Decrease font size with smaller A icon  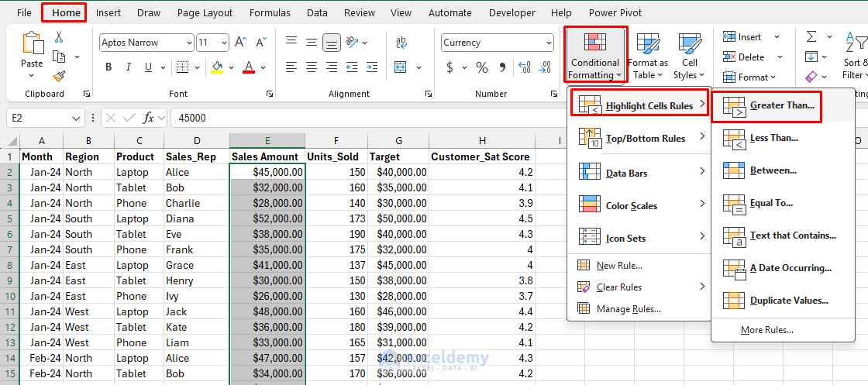point(260,42)
